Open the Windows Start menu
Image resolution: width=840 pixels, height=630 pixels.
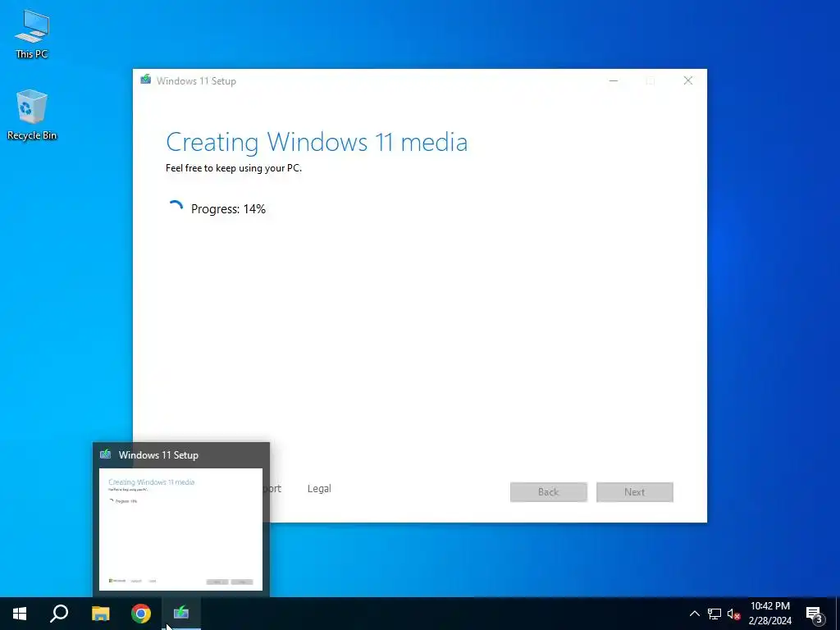[x=20, y=614]
